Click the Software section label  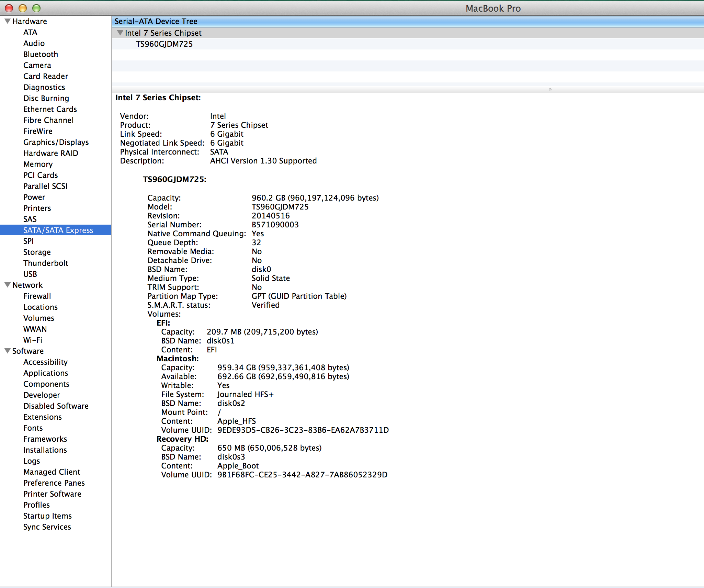(x=28, y=351)
